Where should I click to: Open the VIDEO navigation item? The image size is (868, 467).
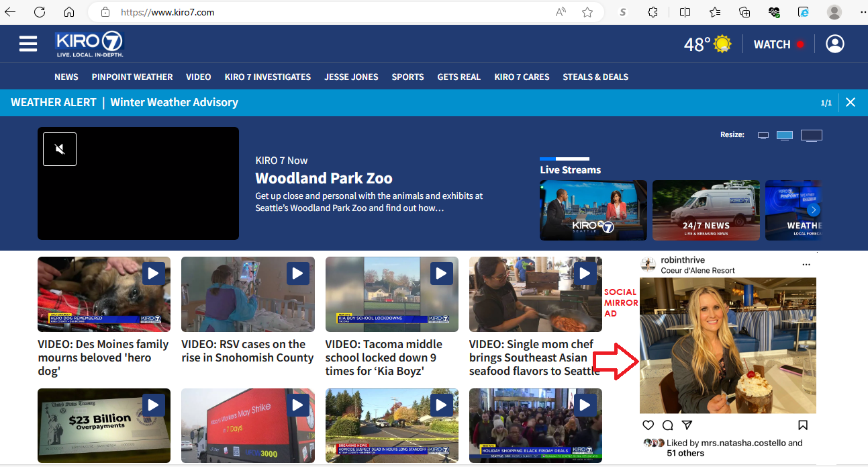[x=199, y=77]
